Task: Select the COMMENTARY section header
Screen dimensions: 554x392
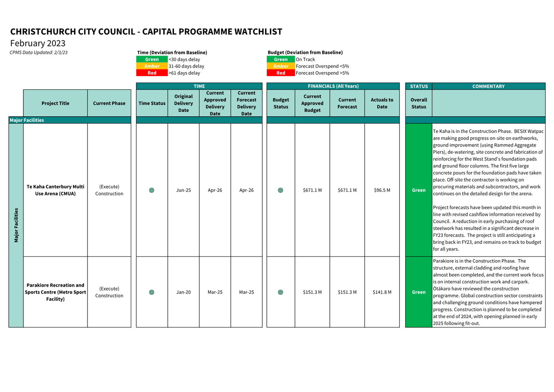Action: (488, 86)
